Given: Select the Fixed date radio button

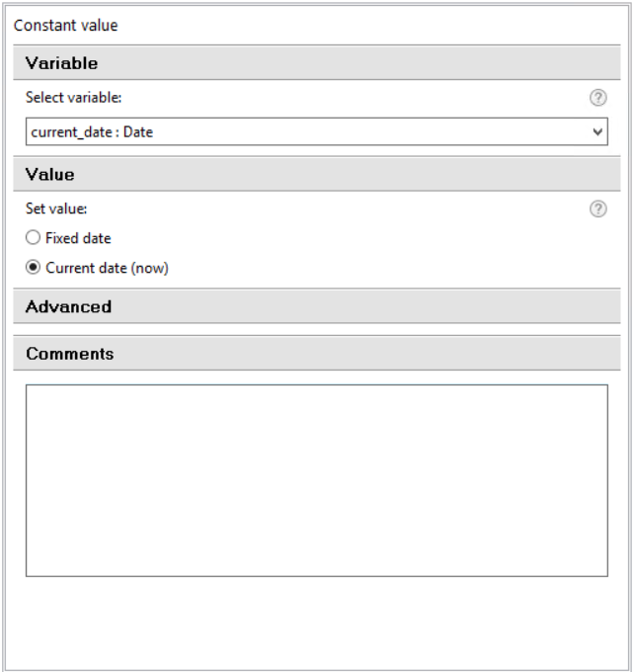Looking at the screenshot, I should tap(33, 237).
